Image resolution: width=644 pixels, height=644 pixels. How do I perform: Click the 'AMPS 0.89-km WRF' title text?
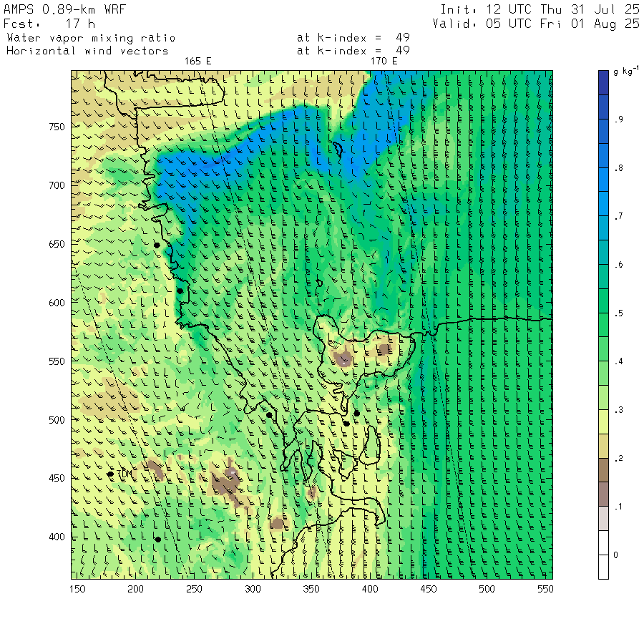pos(64,9)
